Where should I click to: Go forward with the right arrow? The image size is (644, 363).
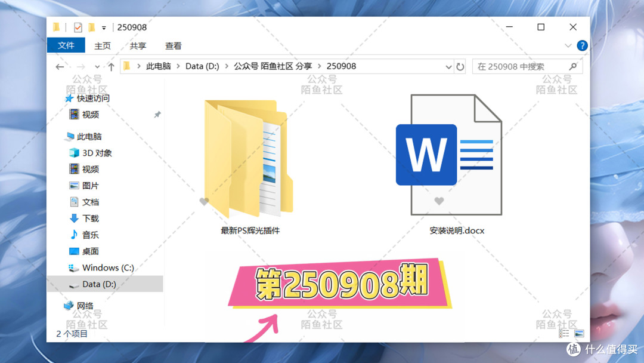[81, 67]
